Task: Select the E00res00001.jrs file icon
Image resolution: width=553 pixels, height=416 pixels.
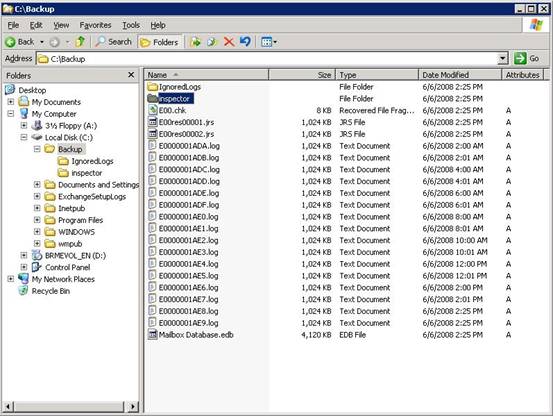Action: coord(152,122)
